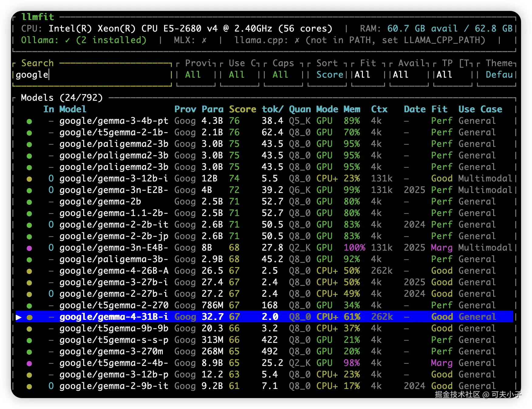Click the green dot for google/gemma-3-270m

tap(29, 352)
